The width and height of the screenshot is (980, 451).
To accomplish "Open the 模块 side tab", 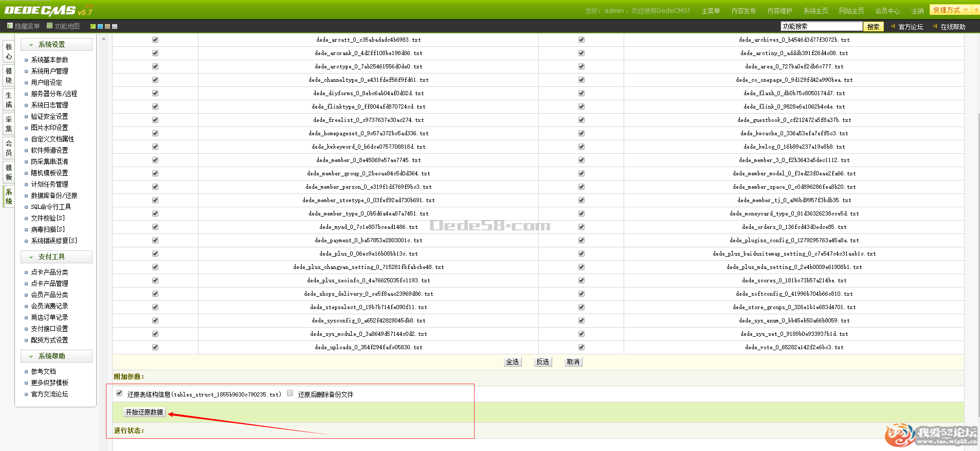I will (9, 76).
